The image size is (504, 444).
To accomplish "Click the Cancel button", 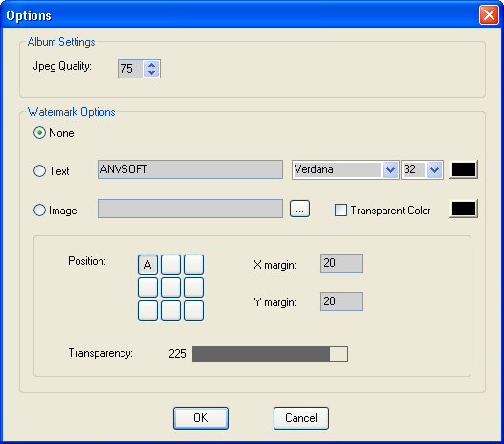I will pos(301,418).
